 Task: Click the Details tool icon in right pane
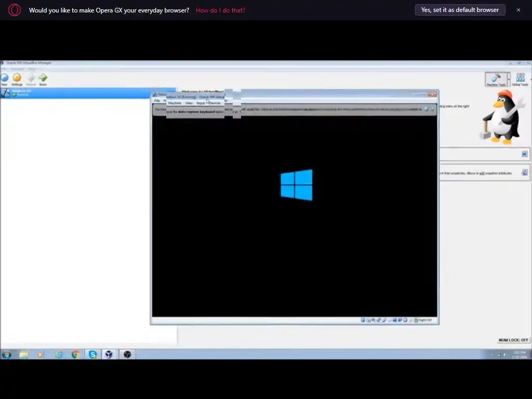[524, 154]
